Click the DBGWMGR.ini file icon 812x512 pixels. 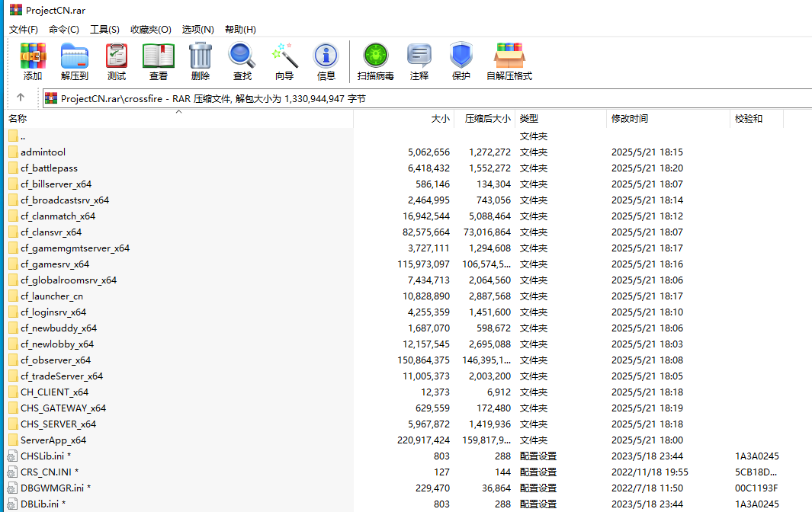[12, 488]
